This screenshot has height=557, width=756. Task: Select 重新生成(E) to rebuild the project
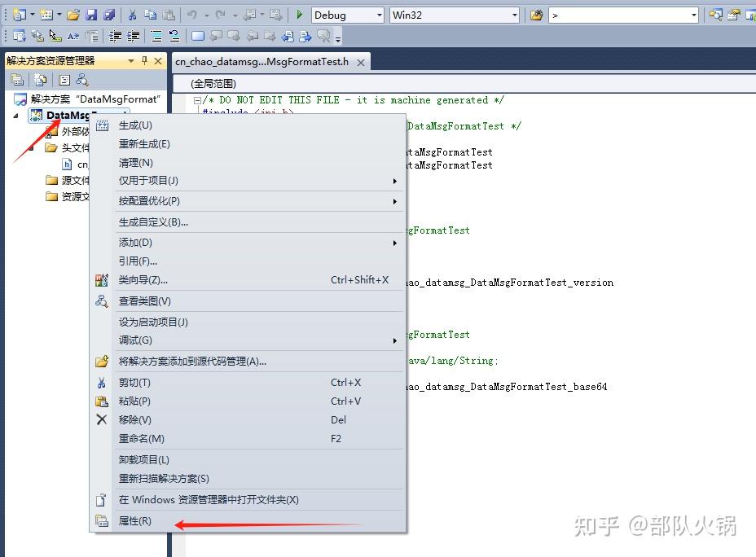pyautogui.click(x=145, y=142)
